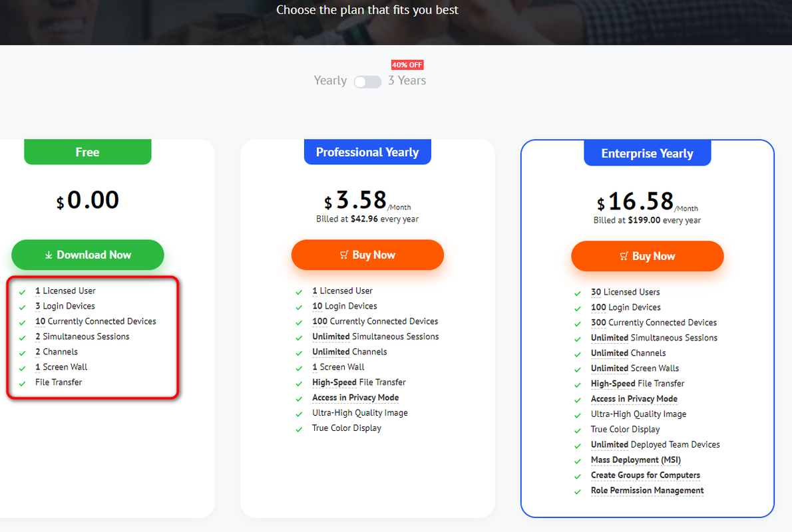Viewport: 792px width, 532px height.
Task: Click '2 Simultaneous Sessions' in Free plan
Action: point(83,336)
